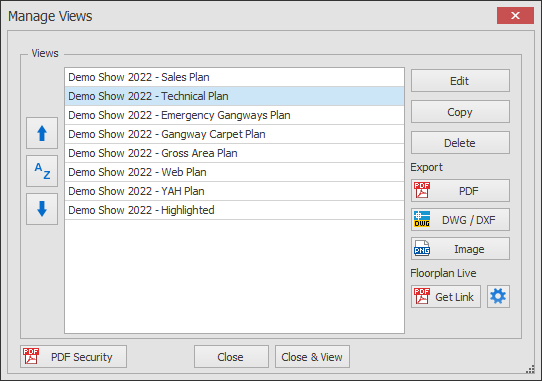Export view as PNG Image
The image size is (542, 381).
460,249
